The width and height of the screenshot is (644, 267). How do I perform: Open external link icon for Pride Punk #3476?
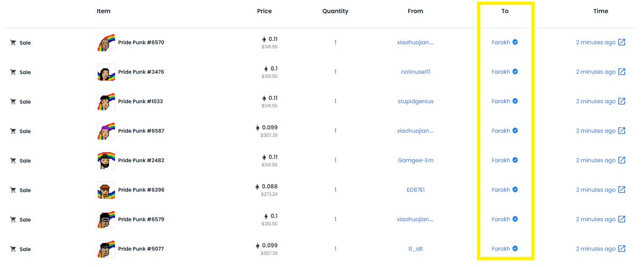click(x=622, y=72)
